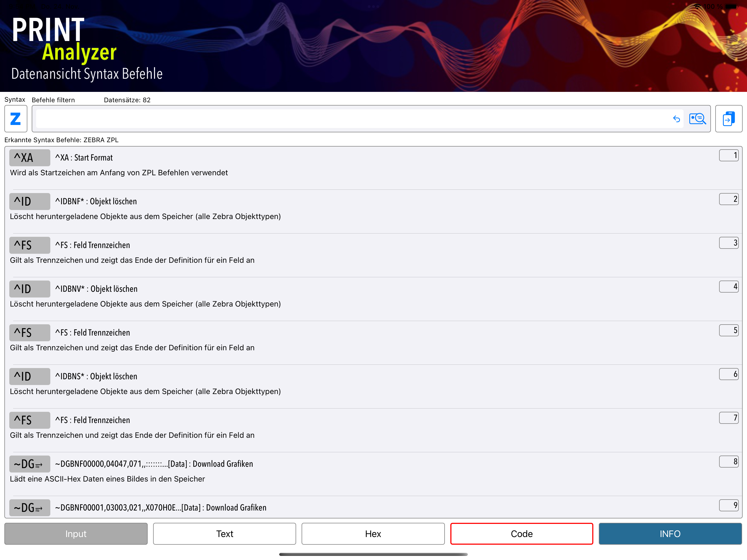Open the INFO button
Image resolution: width=747 pixels, height=560 pixels.
[670, 534]
